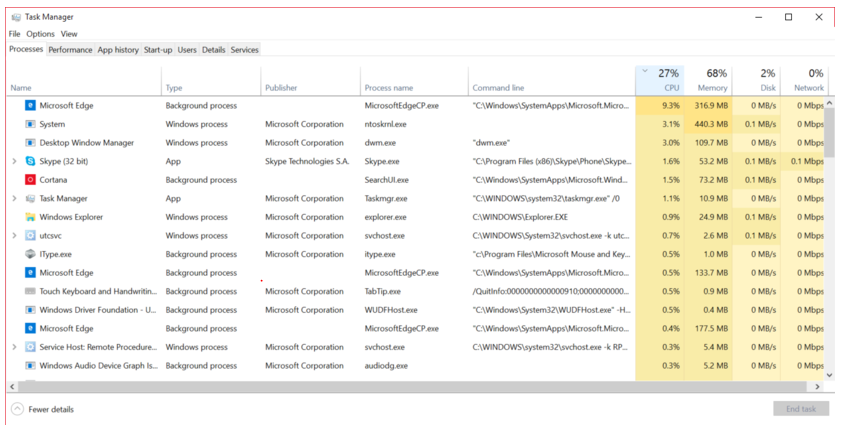Click the IType.exe mouse icon

click(30, 254)
